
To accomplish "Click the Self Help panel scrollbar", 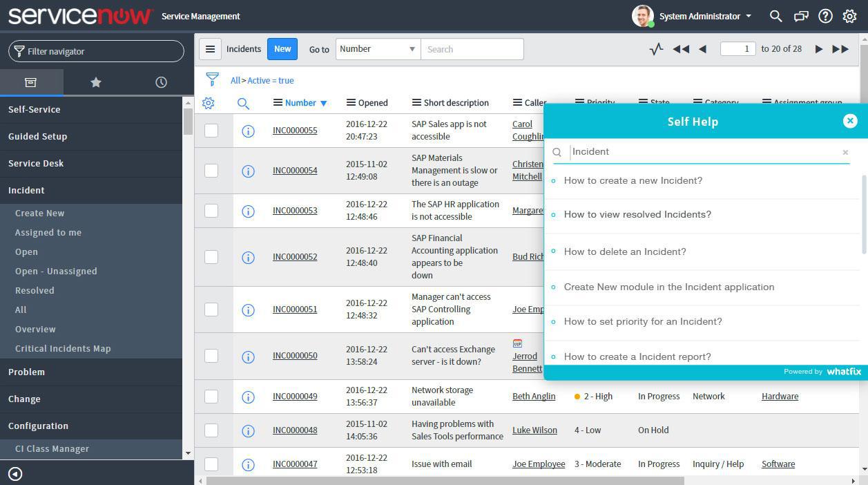I will point(865,214).
